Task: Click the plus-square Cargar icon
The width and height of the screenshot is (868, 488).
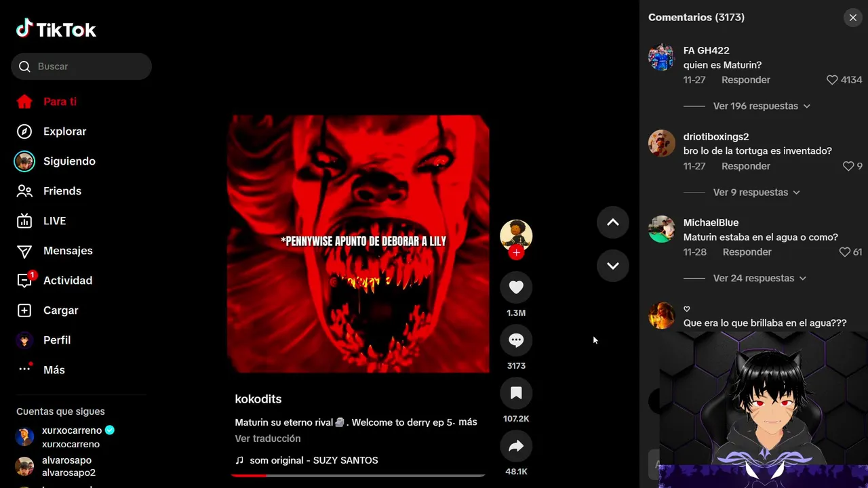Action: (x=24, y=310)
